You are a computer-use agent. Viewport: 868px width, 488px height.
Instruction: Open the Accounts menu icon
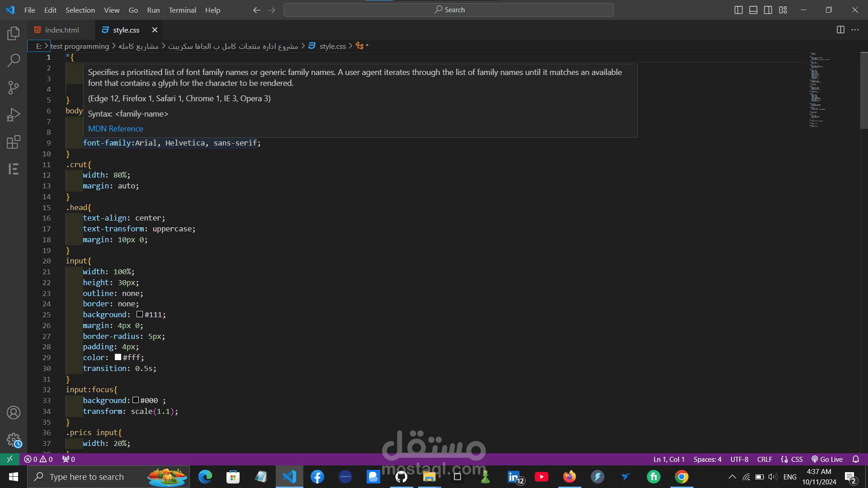point(14,413)
